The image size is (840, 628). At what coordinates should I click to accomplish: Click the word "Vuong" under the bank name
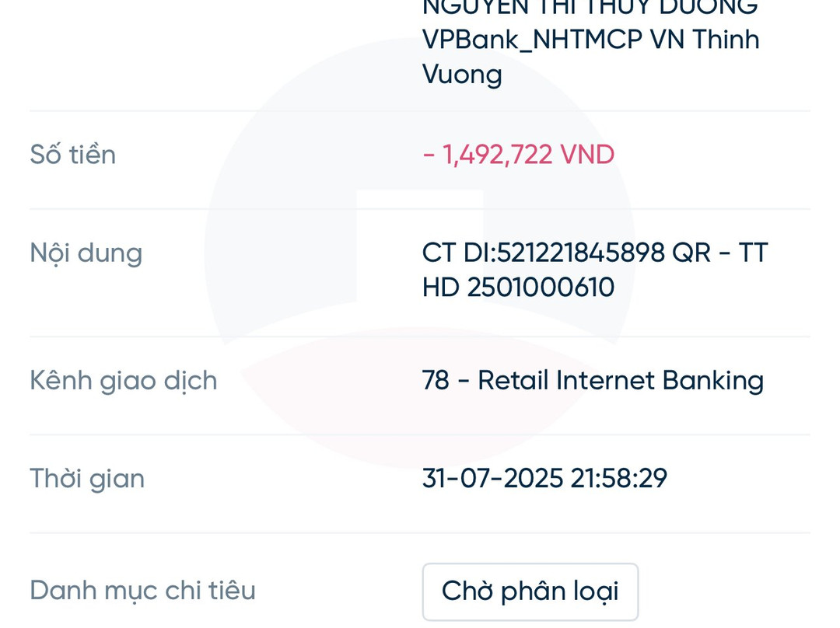click(x=462, y=75)
